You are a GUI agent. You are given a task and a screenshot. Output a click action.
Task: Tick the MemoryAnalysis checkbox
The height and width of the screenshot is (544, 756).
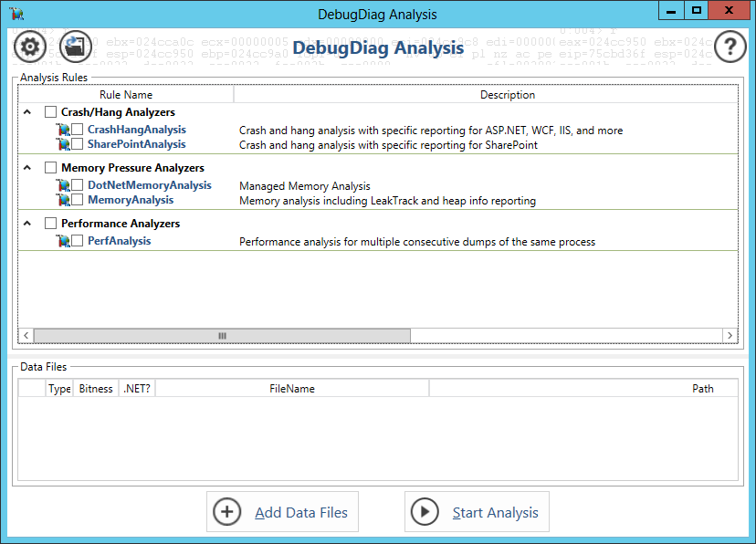77,200
